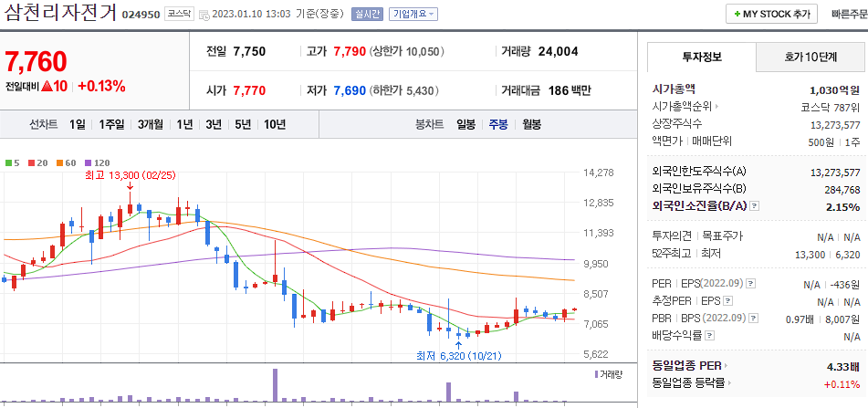Viewport: 868px width, 408px height.
Task: Click the 동일업종 PER value 4.33배
Action: [843, 366]
